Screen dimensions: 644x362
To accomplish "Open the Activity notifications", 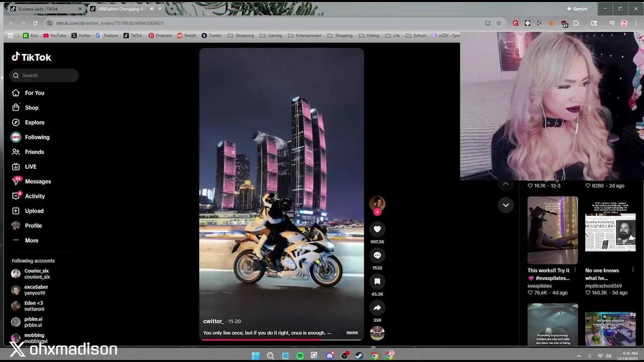I will (28, 196).
